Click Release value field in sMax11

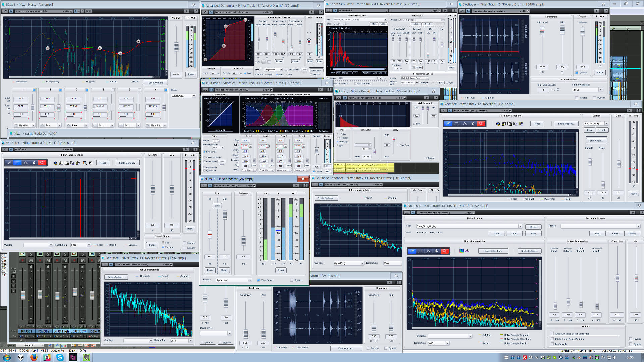243,257
